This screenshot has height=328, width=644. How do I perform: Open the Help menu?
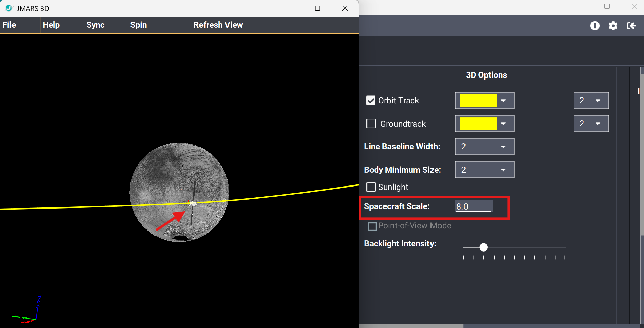[x=51, y=25]
